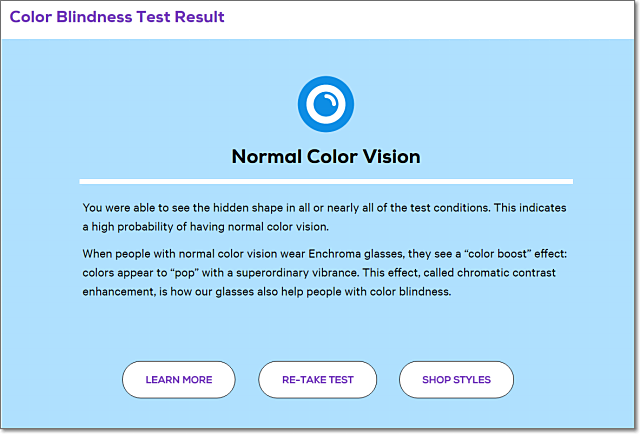Click the blue eye result icon
Image resolution: width=640 pixels, height=434 pixels.
(325, 104)
